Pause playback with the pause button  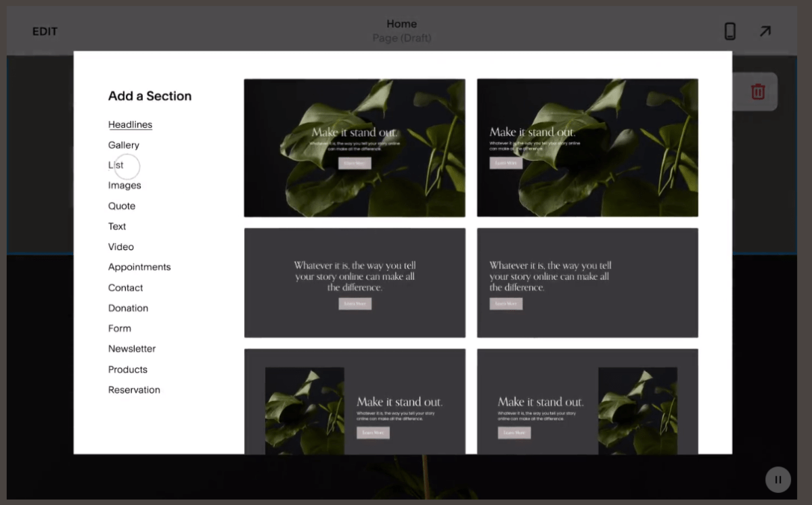coord(777,479)
